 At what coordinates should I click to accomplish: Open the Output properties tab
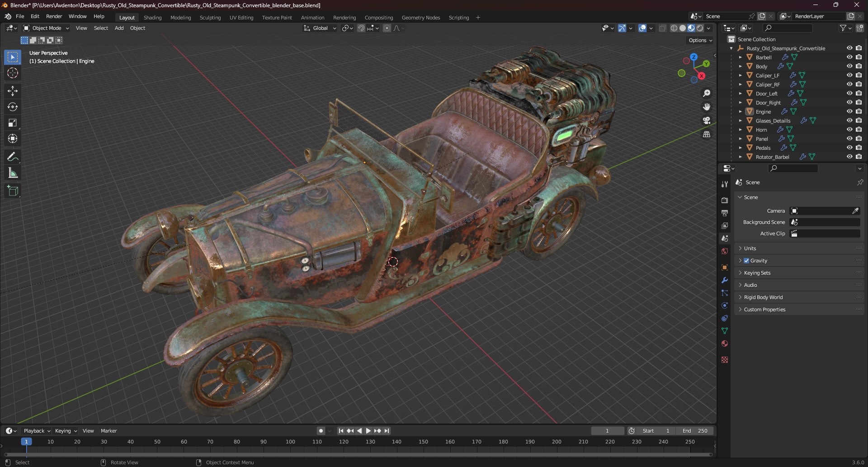point(725,213)
